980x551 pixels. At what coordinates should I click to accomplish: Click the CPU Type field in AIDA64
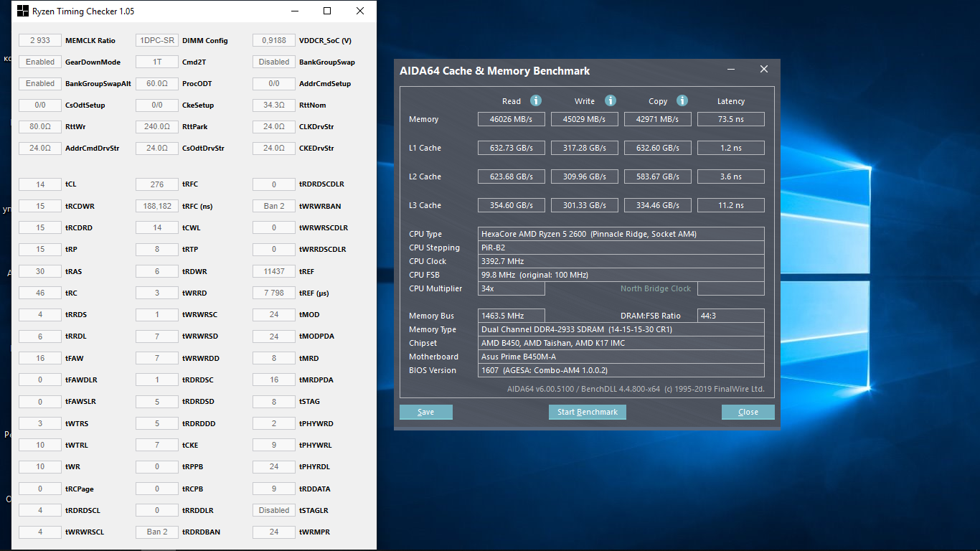click(621, 234)
